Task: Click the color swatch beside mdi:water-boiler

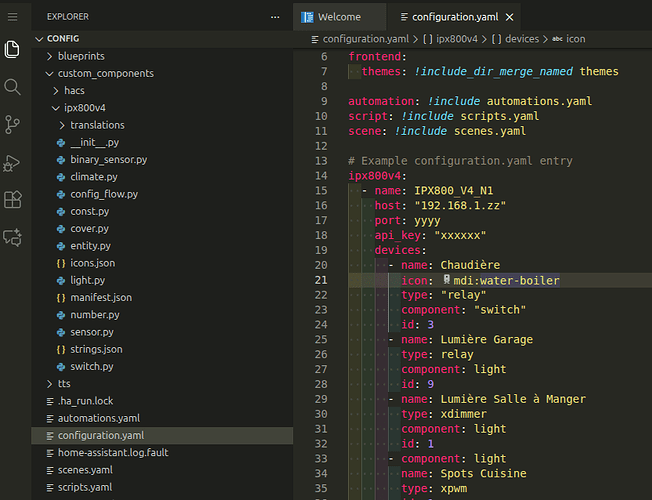Action: tap(447, 280)
